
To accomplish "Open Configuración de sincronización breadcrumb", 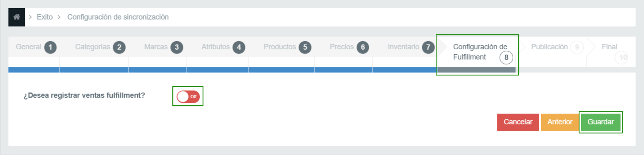I will (118, 17).
